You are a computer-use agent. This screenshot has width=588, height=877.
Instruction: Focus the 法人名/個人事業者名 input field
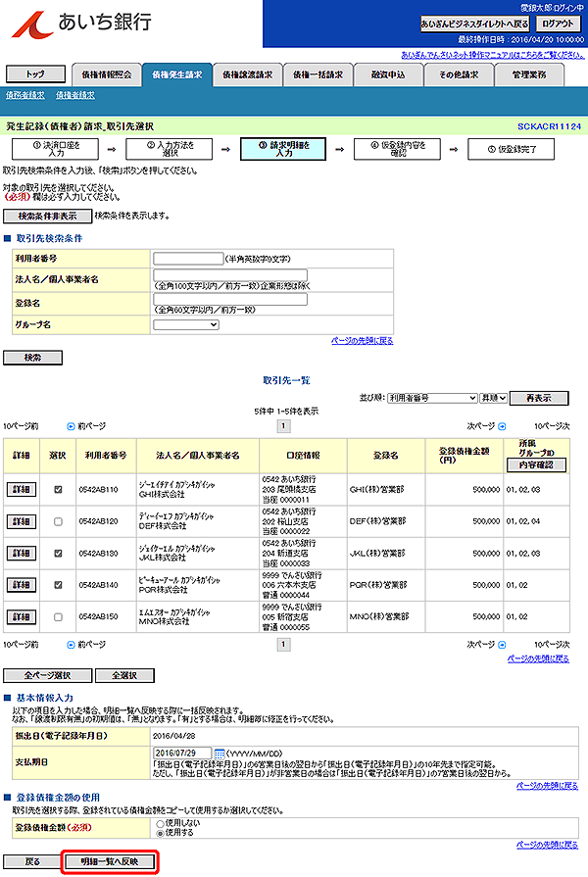(230, 275)
